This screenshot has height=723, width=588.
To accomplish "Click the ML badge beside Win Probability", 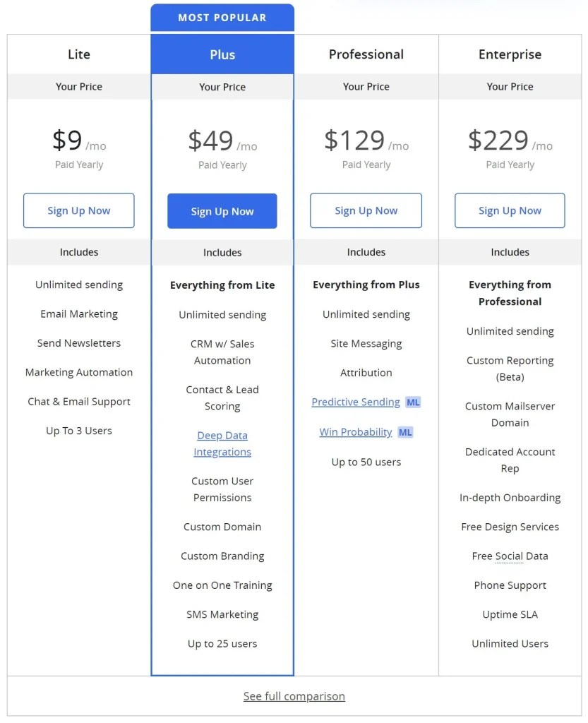I will pos(405,432).
